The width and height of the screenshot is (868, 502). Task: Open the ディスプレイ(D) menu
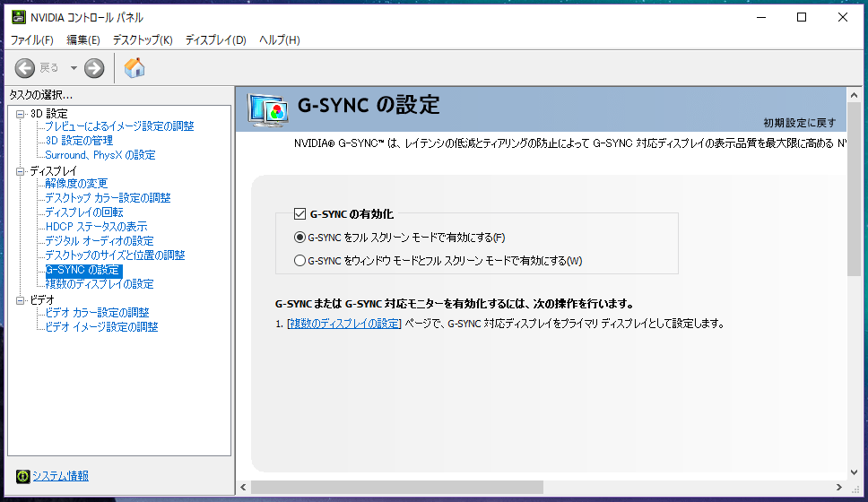pos(215,39)
